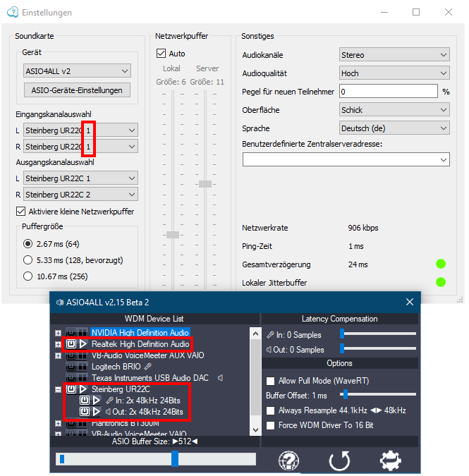Click microphone icon next to Logitech BRIO

point(148,367)
